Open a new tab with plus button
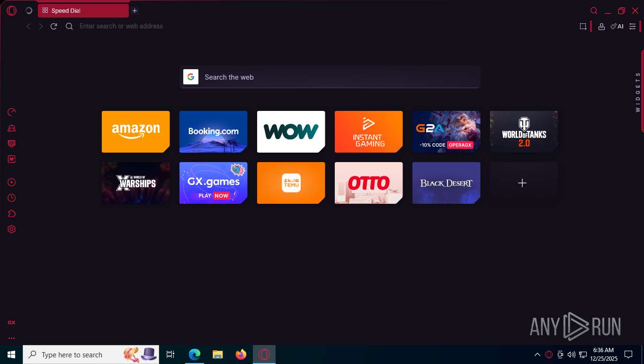 (x=134, y=10)
